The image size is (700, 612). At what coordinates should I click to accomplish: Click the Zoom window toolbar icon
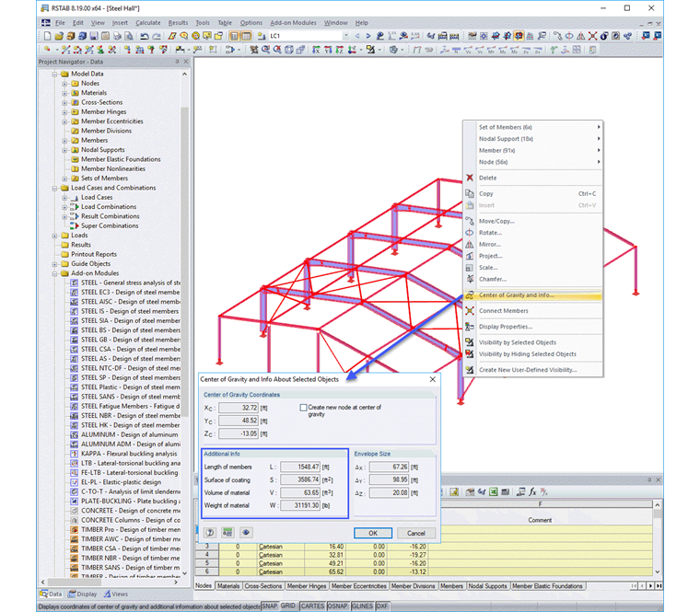click(x=265, y=50)
